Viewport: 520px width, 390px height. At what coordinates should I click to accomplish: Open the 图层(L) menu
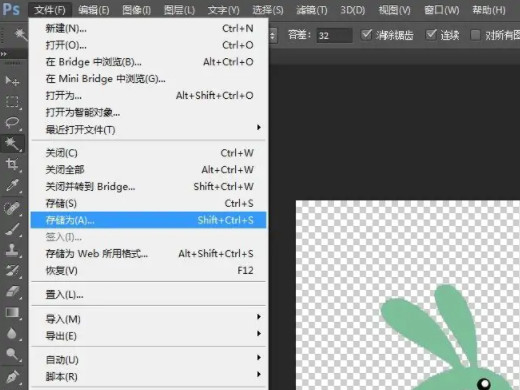pos(179,10)
